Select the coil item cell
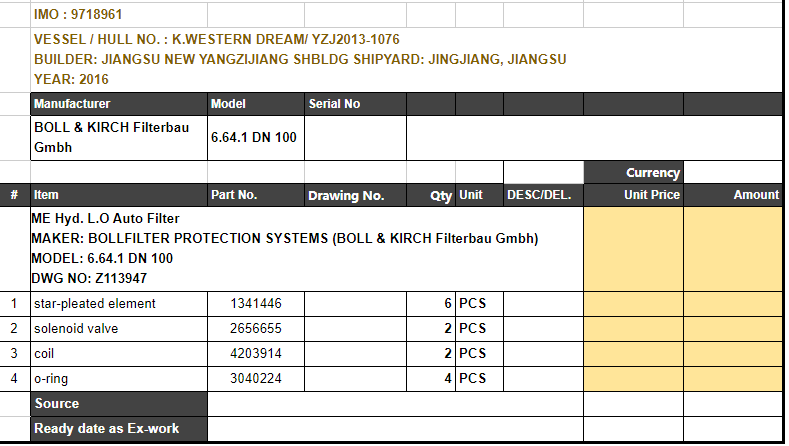 118,353
